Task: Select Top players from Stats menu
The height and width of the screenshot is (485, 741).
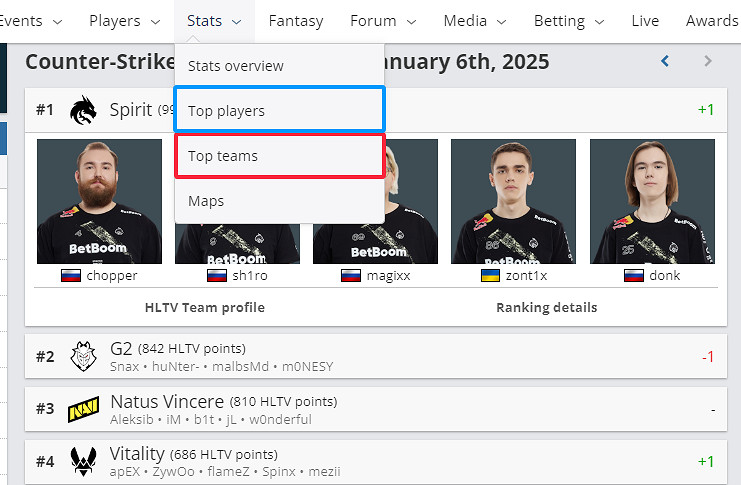Action: [x=279, y=110]
